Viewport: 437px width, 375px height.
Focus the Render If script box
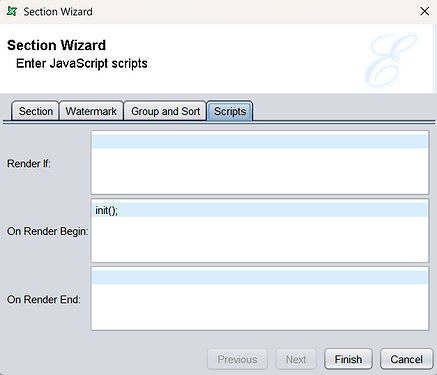pos(260,163)
